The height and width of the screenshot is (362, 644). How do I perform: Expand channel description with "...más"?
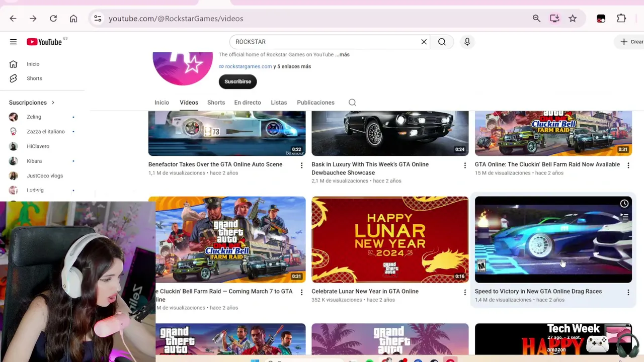343,54
